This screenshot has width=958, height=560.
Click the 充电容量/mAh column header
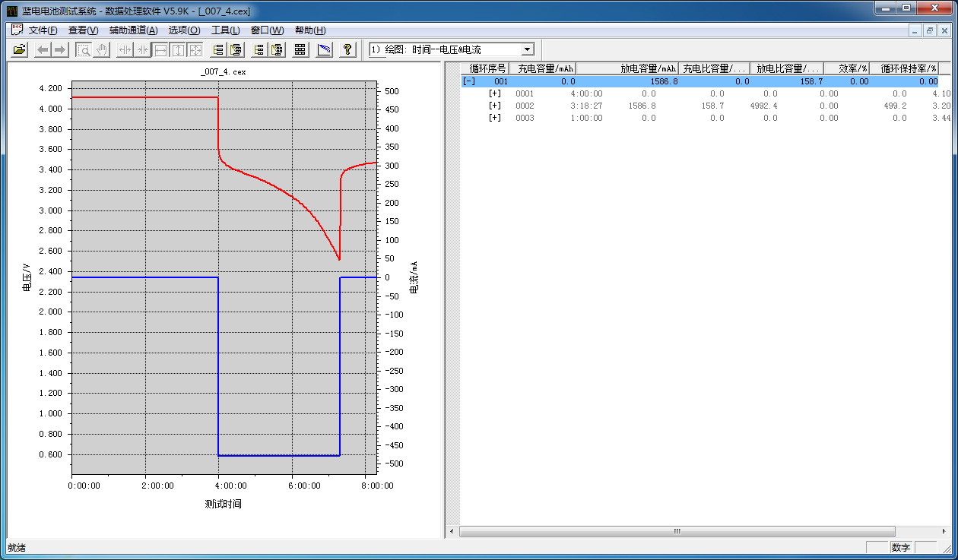pos(542,68)
